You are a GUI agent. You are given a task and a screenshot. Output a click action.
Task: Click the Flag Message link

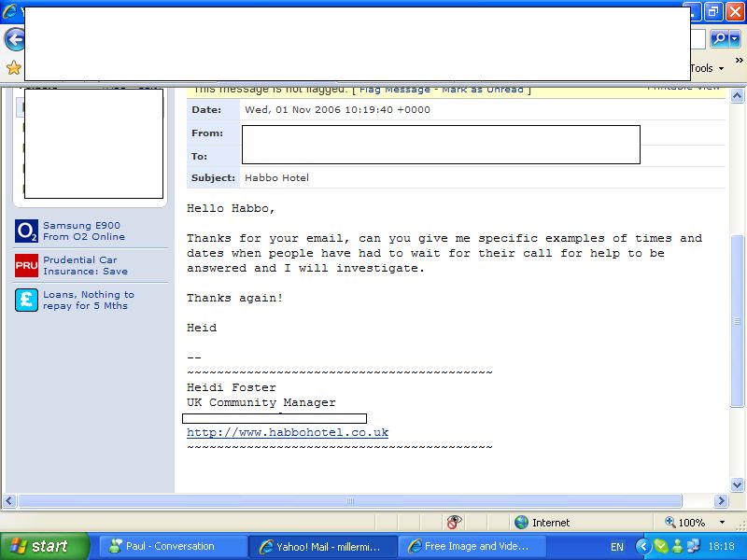tap(394, 90)
